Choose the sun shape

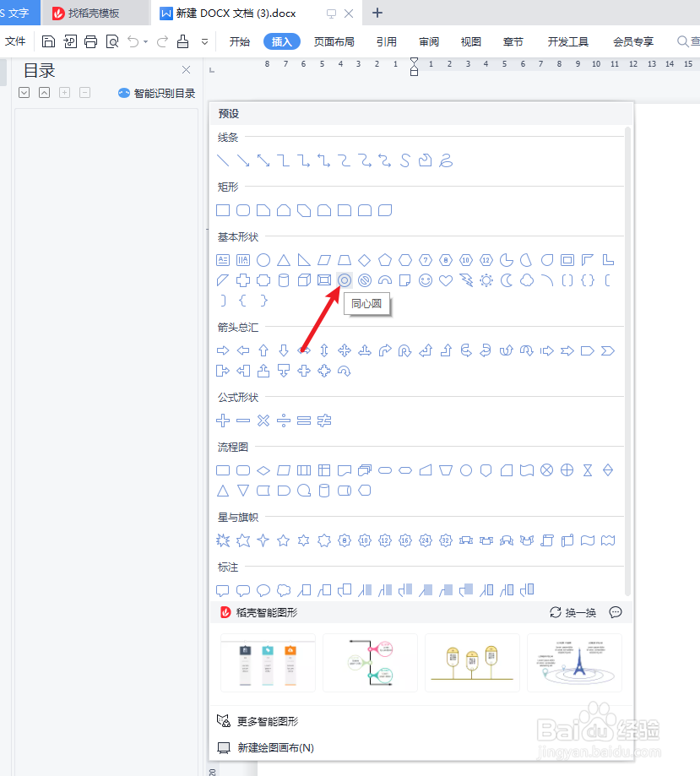point(486,281)
